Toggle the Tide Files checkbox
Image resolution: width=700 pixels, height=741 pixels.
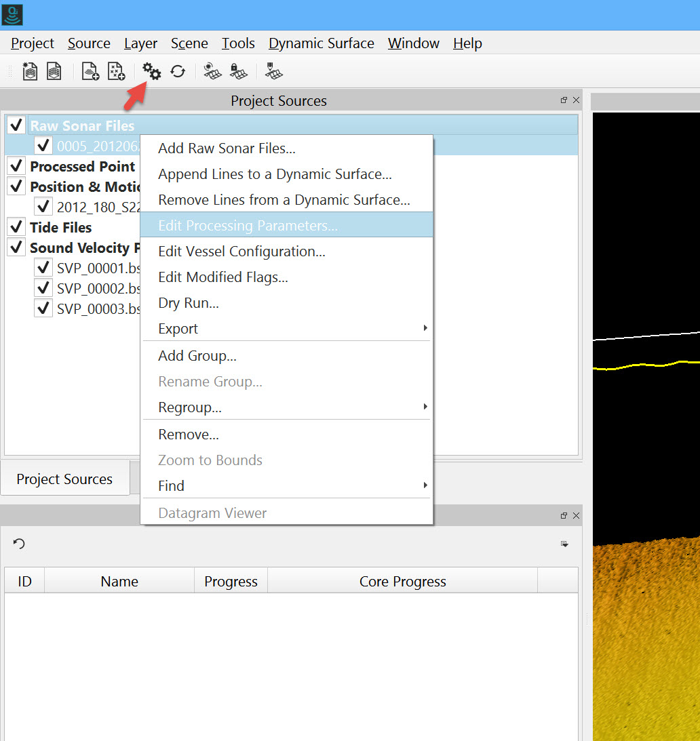click(17, 227)
